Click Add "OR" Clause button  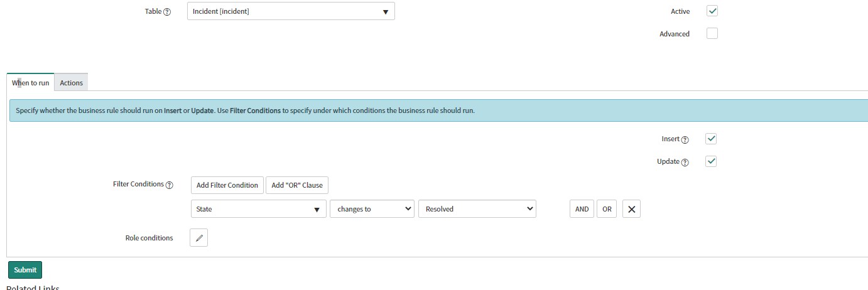point(297,185)
